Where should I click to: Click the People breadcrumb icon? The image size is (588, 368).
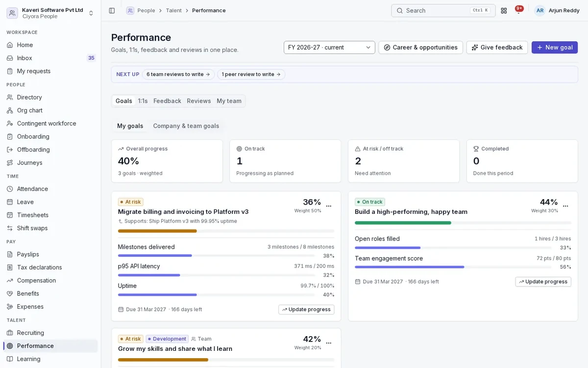(x=130, y=10)
